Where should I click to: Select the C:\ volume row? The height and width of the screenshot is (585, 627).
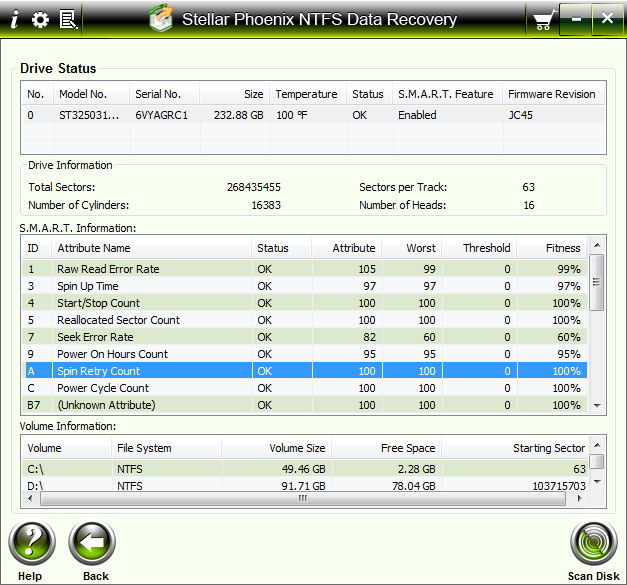pyautogui.click(x=304, y=469)
